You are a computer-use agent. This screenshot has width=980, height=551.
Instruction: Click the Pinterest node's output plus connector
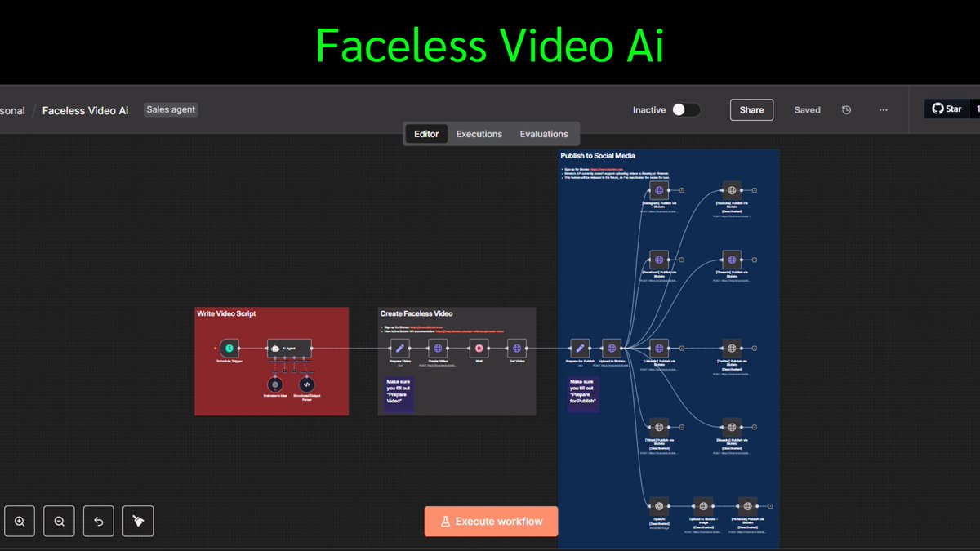click(770, 506)
